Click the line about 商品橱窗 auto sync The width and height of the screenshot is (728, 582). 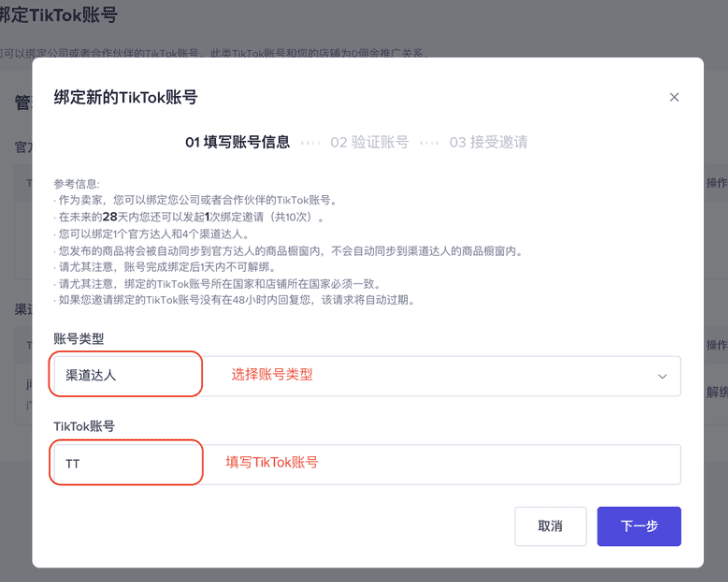(x=288, y=251)
